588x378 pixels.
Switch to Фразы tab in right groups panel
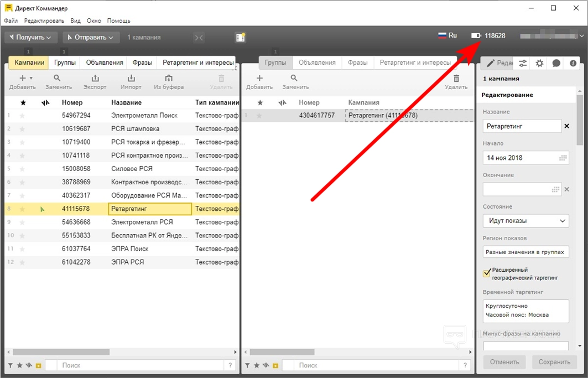357,63
